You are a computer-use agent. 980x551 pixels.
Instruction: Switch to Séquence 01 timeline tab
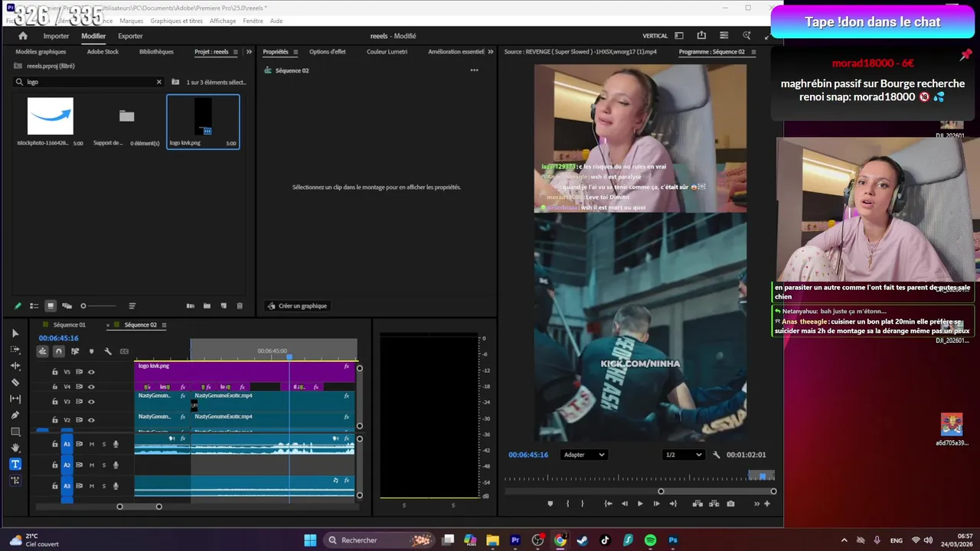pos(70,325)
